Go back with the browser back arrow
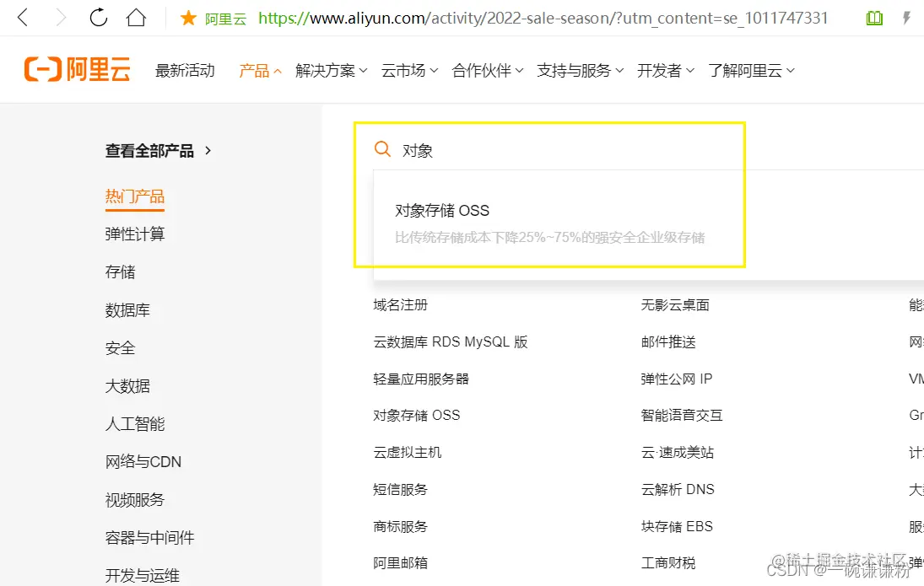924x586 pixels. tap(23, 18)
